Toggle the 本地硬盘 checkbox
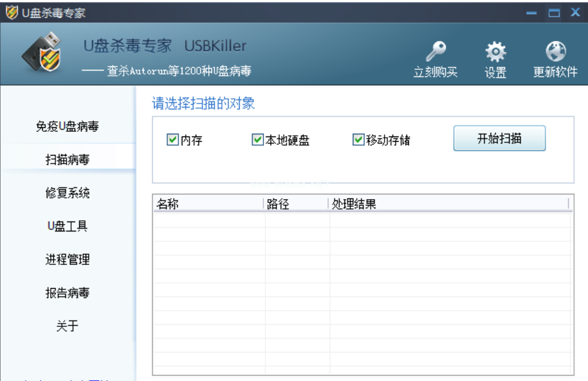 coord(257,140)
